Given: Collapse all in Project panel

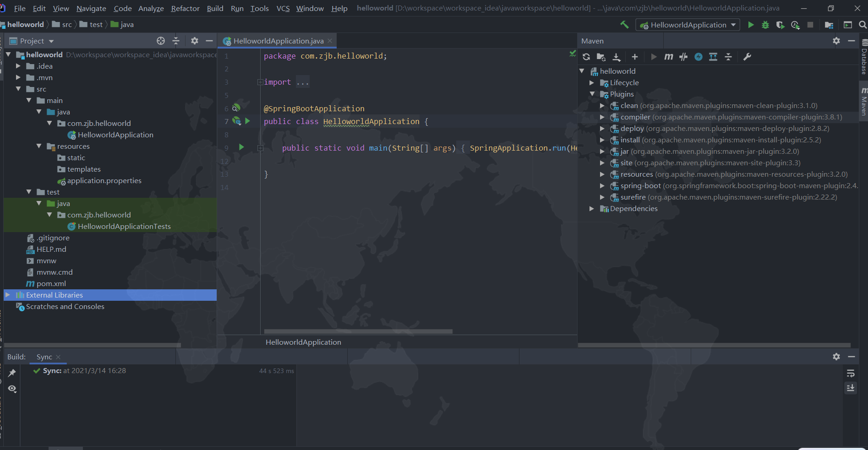Looking at the screenshot, I should point(176,41).
